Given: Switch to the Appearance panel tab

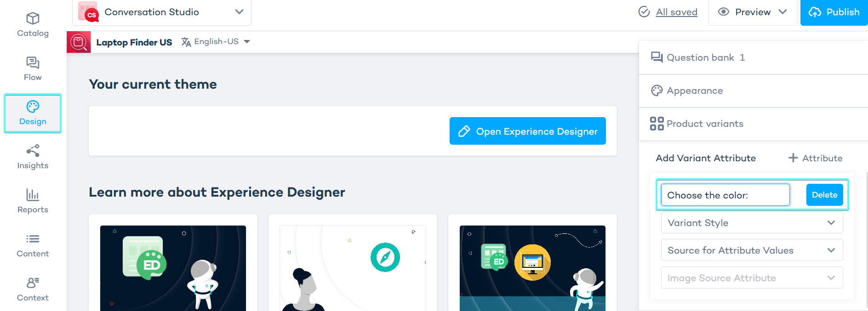Looking at the screenshot, I should pos(694,91).
